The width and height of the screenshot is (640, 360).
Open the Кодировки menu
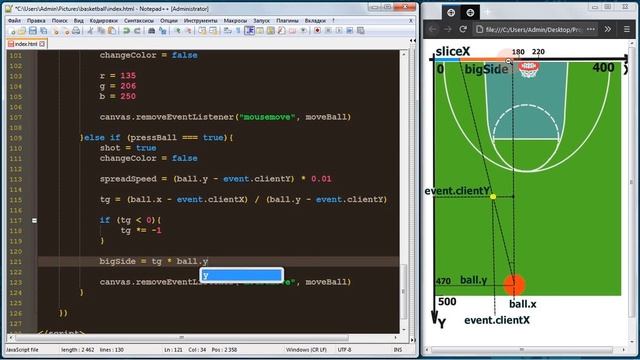coord(104,20)
